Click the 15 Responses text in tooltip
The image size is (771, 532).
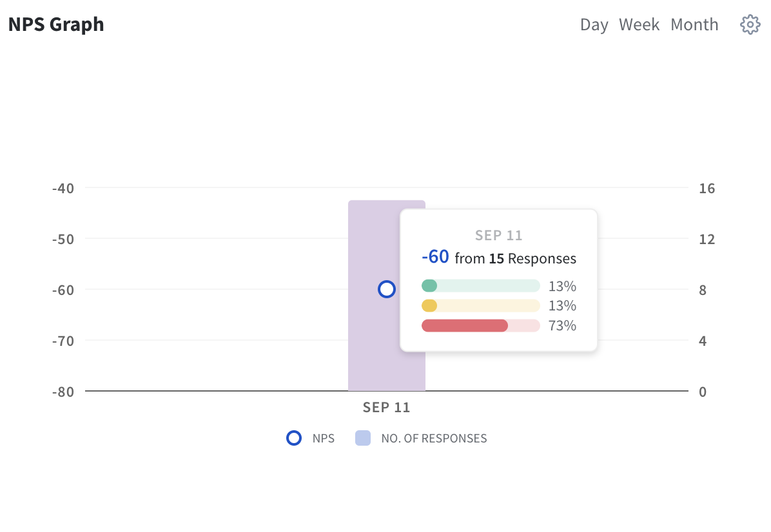pyautogui.click(x=532, y=259)
